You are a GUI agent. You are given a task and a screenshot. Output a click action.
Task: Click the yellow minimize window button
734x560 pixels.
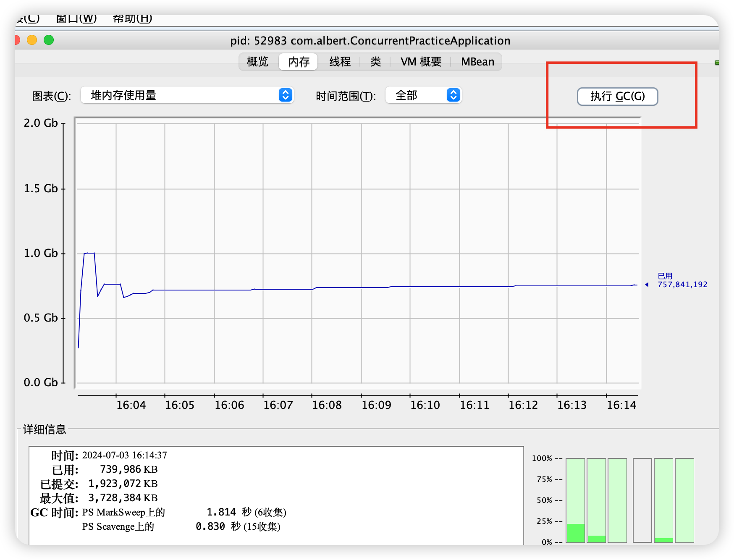point(32,40)
